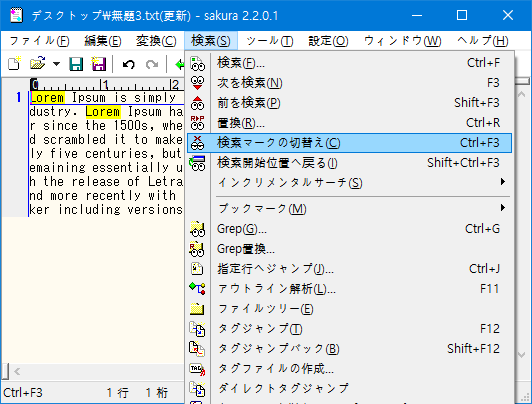
Task: Click the Grep(G)... binoculars folder icon
Action: (197, 229)
